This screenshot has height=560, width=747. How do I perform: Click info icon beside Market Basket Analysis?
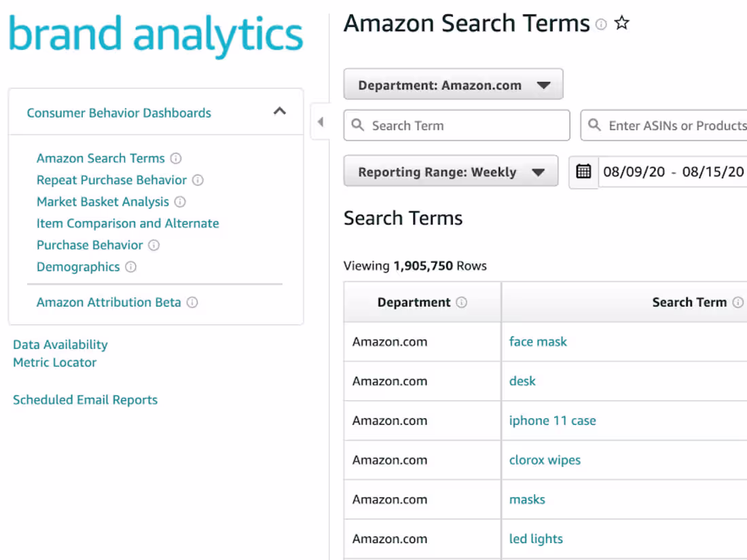[x=180, y=202]
